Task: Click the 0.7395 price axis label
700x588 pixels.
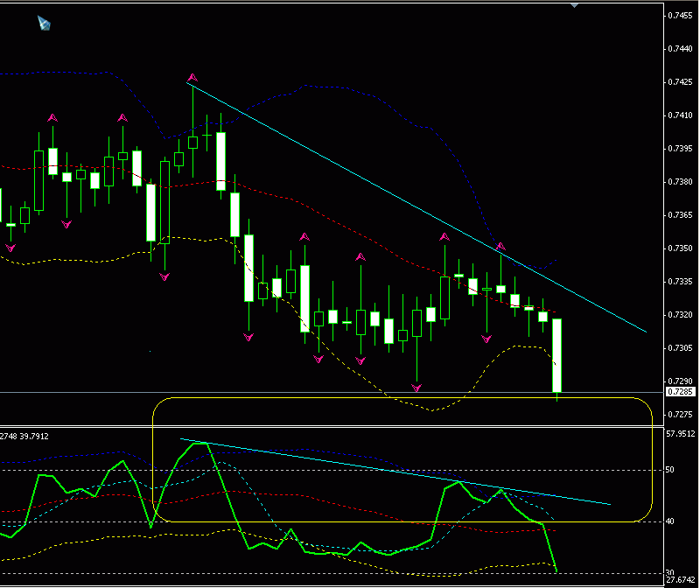Action: (681, 149)
